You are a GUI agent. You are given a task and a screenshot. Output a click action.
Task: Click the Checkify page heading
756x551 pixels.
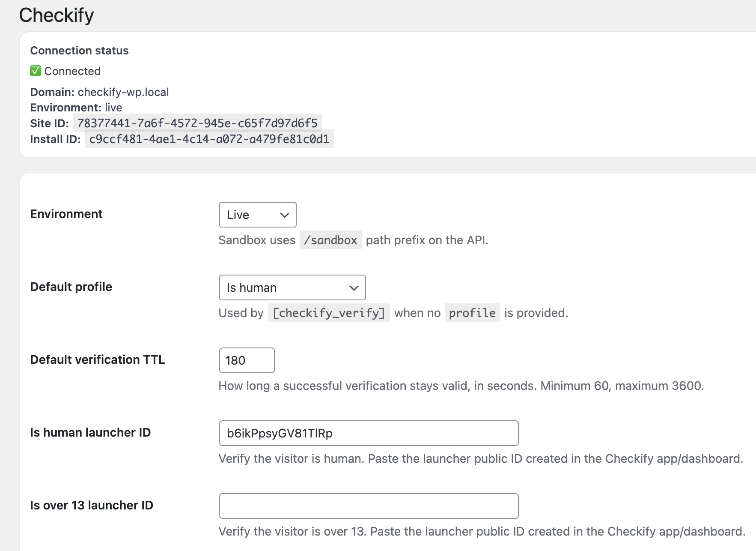[57, 15]
